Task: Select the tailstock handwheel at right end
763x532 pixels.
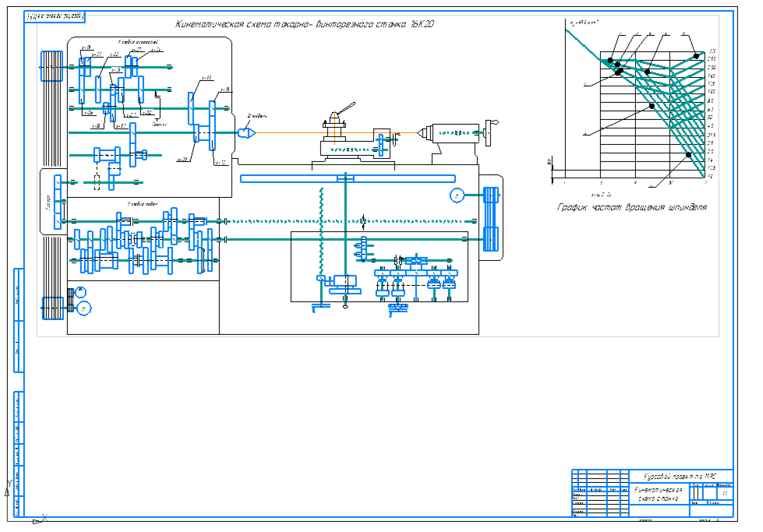Action: tap(489, 132)
